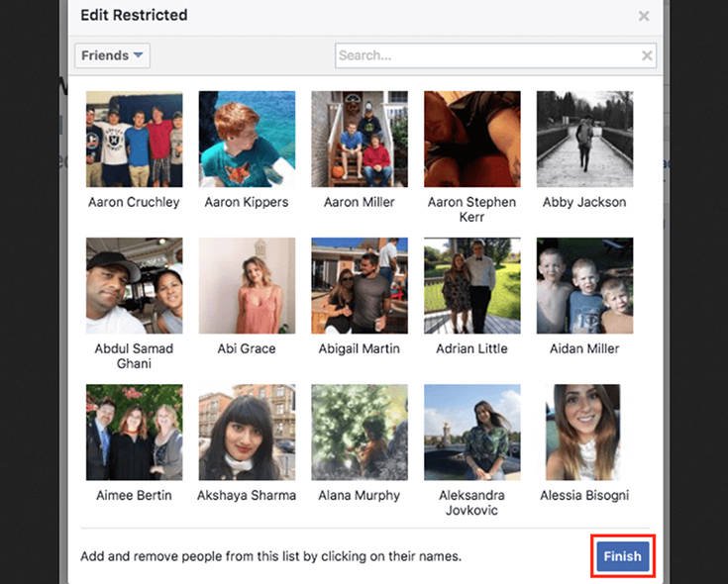Choose Abdul Samad Ghani's thumbnail
The height and width of the screenshot is (584, 728).
(134, 286)
